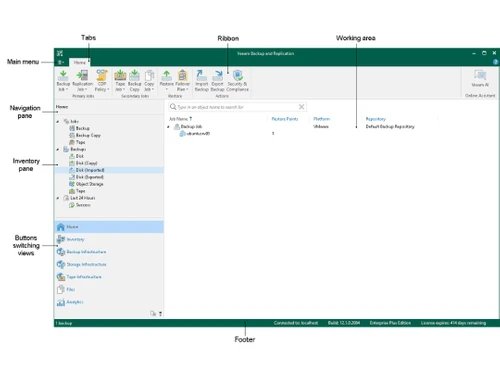The image size is (500, 375).
Task: Select the Jobs node in the tree
Action: [71, 121]
